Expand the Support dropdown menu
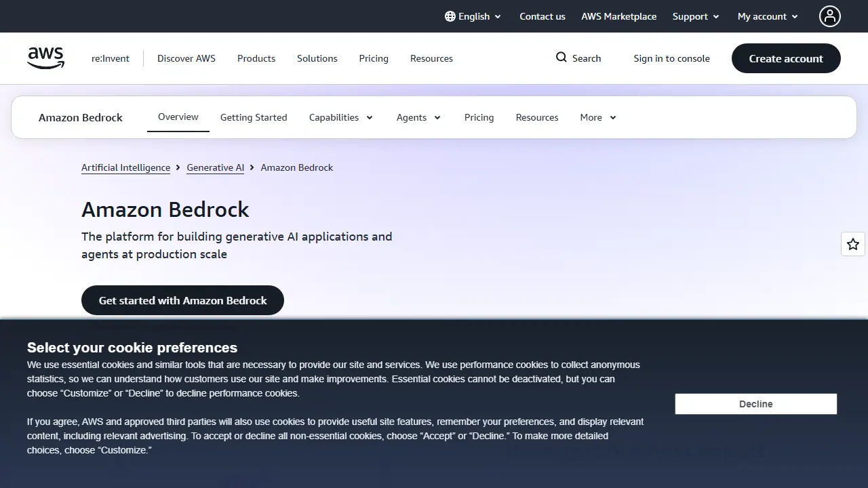Image resolution: width=868 pixels, height=488 pixels. pos(696,16)
